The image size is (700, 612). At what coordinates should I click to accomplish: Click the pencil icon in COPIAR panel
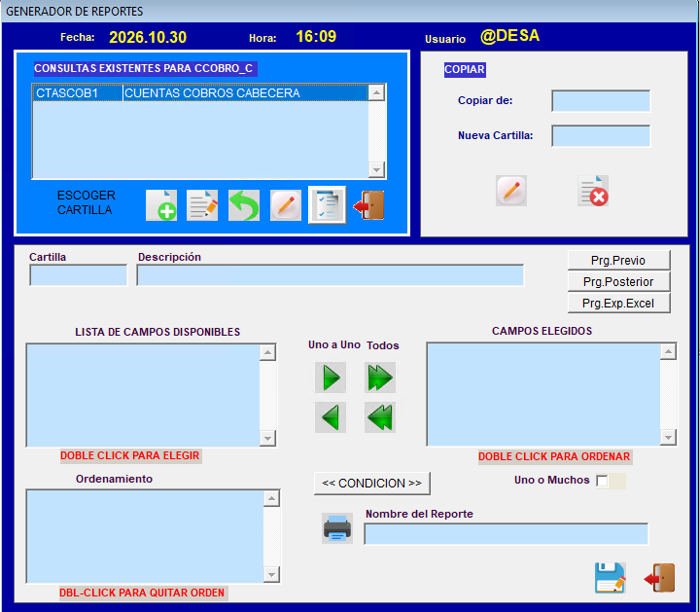(x=511, y=191)
